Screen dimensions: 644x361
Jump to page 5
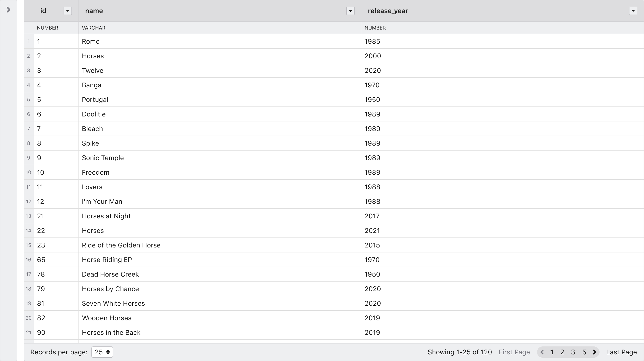pyautogui.click(x=584, y=352)
